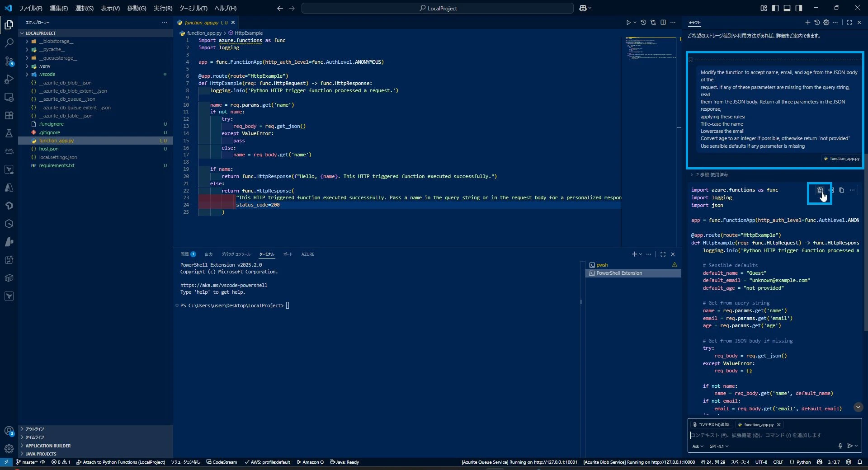868x470 pixels.
Task: Switch to the 問題 panel tab
Action: 188,254
